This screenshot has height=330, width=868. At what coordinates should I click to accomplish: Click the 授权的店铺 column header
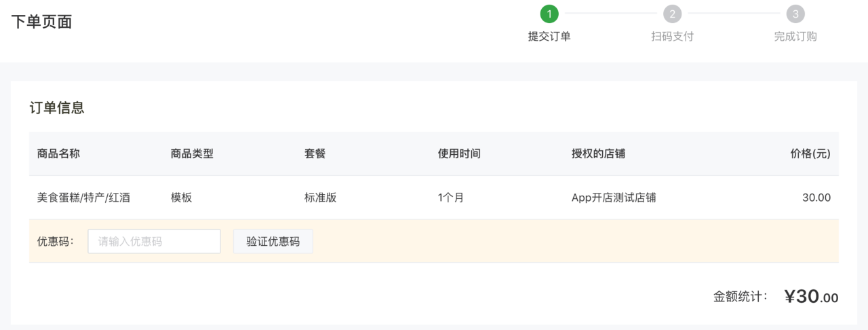coord(598,153)
